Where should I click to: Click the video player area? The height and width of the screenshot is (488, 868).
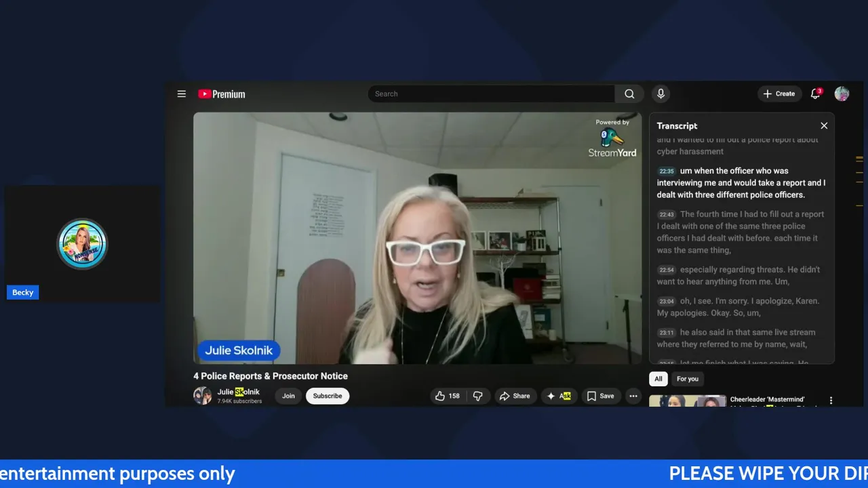click(x=417, y=239)
